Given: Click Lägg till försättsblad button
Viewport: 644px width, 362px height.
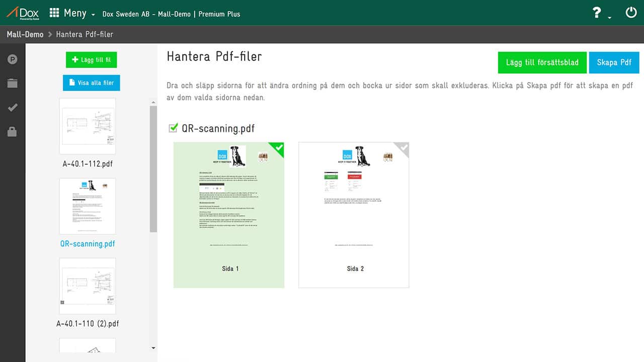Looking at the screenshot, I should [542, 63].
